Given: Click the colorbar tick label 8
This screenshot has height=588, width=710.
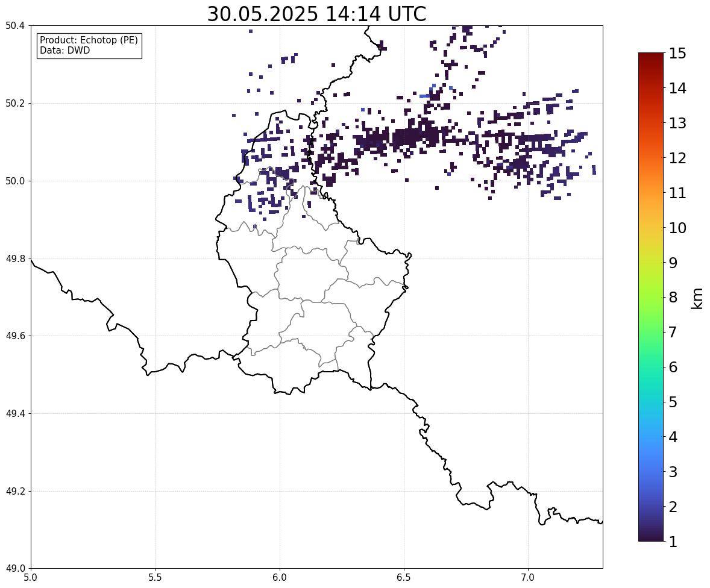Looking at the screenshot, I should [673, 298].
